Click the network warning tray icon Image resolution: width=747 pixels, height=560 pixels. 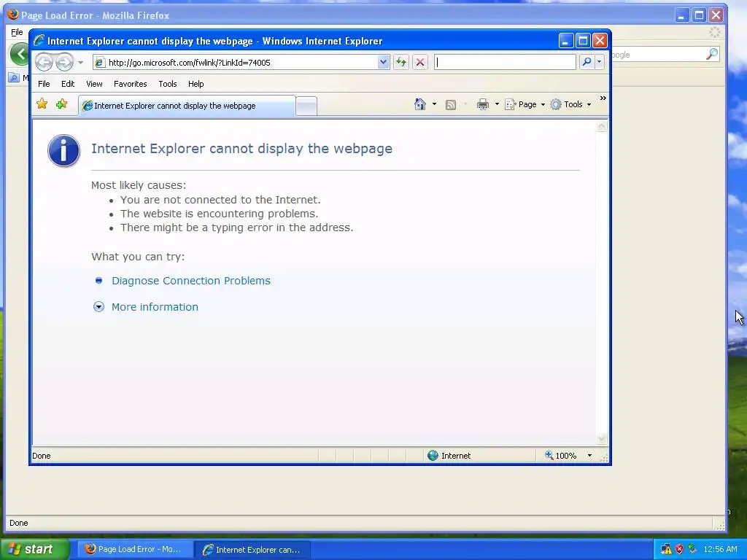pyautogui.click(x=666, y=550)
